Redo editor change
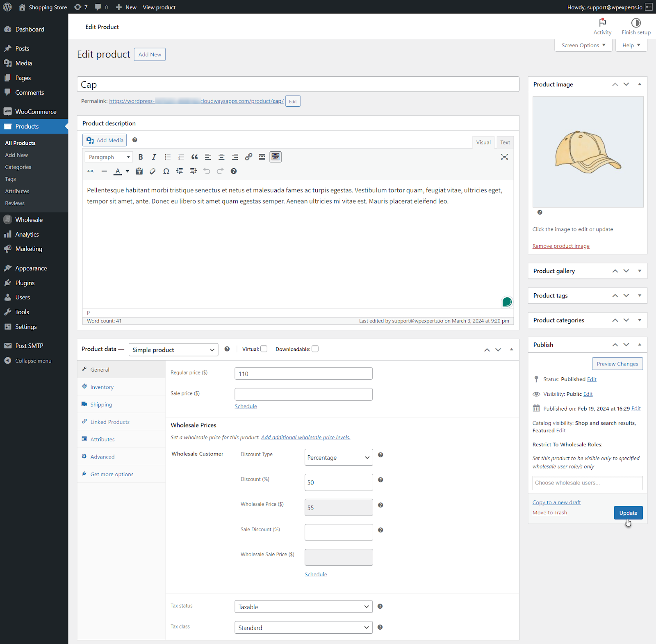656x644 pixels. (x=220, y=171)
